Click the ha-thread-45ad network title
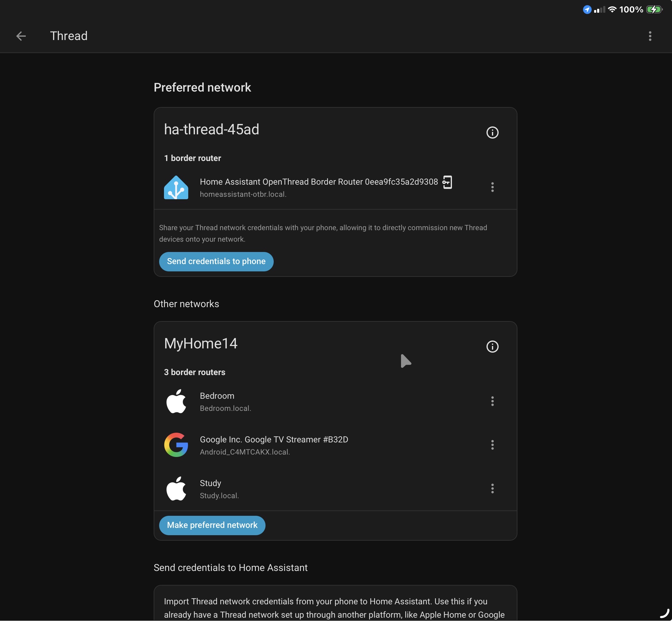Screen dimensions: 672x621 coord(212,129)
